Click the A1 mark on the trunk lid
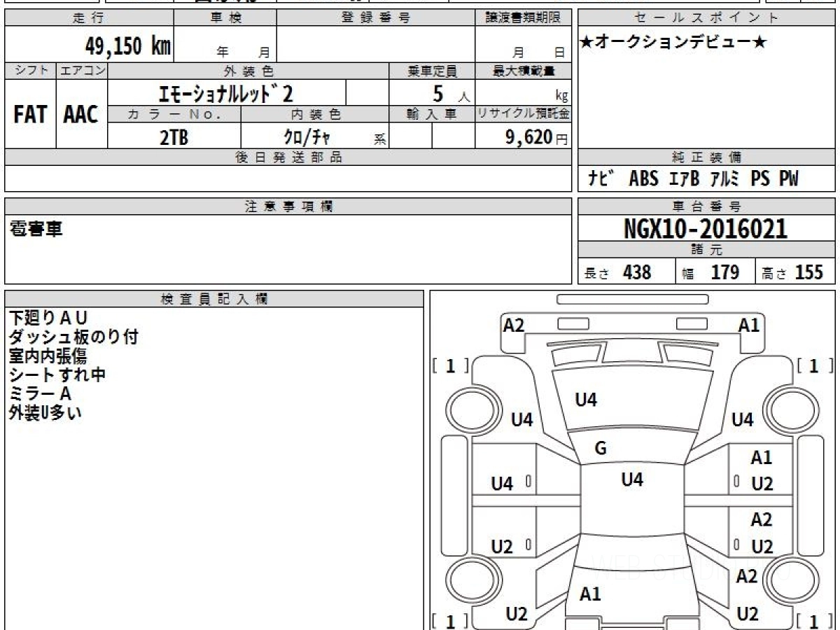 tap(590, 594)
